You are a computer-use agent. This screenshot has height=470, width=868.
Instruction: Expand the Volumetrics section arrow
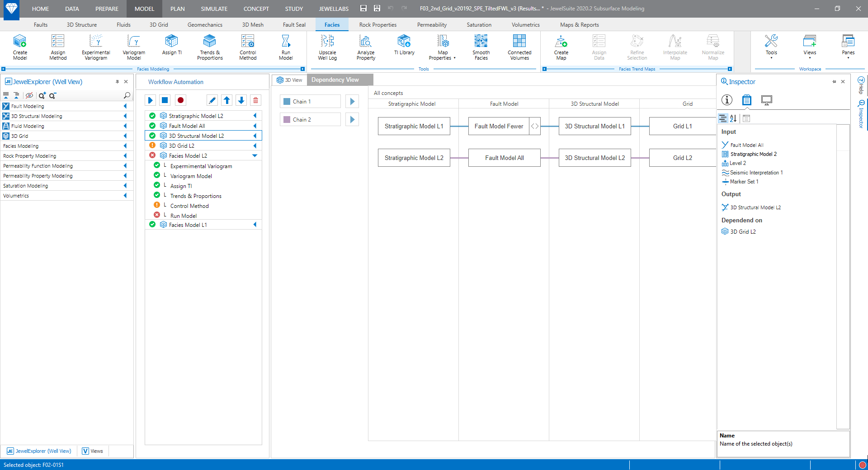tap(125, 196)
